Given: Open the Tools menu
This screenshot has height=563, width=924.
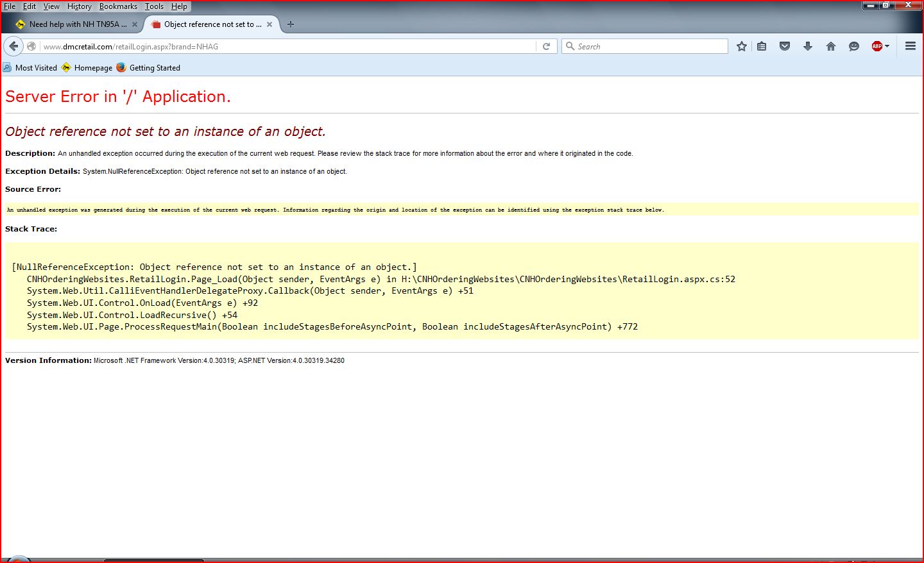Looking at the screenshot, I should 154,6.
